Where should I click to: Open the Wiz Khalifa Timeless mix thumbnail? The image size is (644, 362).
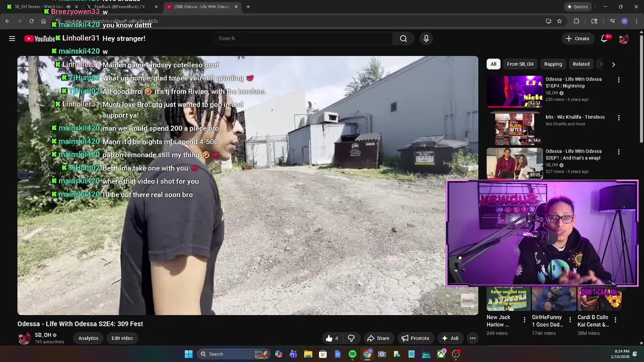tap(514, 128)
